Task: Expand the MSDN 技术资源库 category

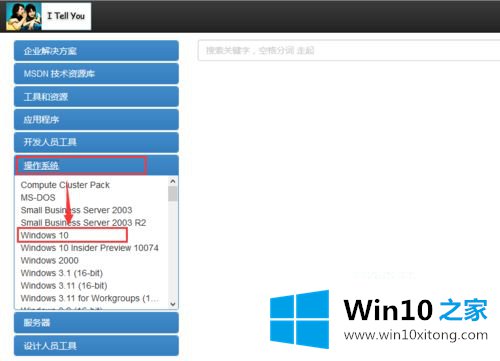Action: point(96,74)
